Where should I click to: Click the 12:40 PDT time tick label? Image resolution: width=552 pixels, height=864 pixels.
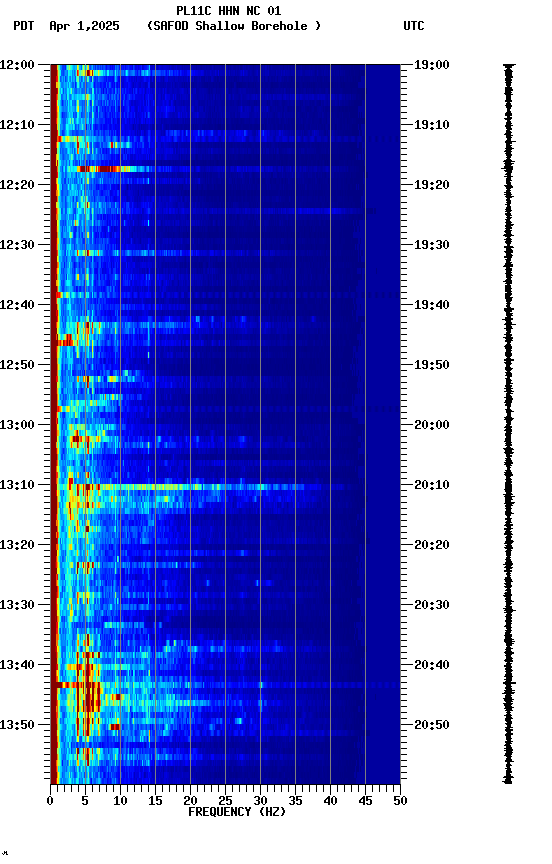pyautogui.click(x=17, y=305)
